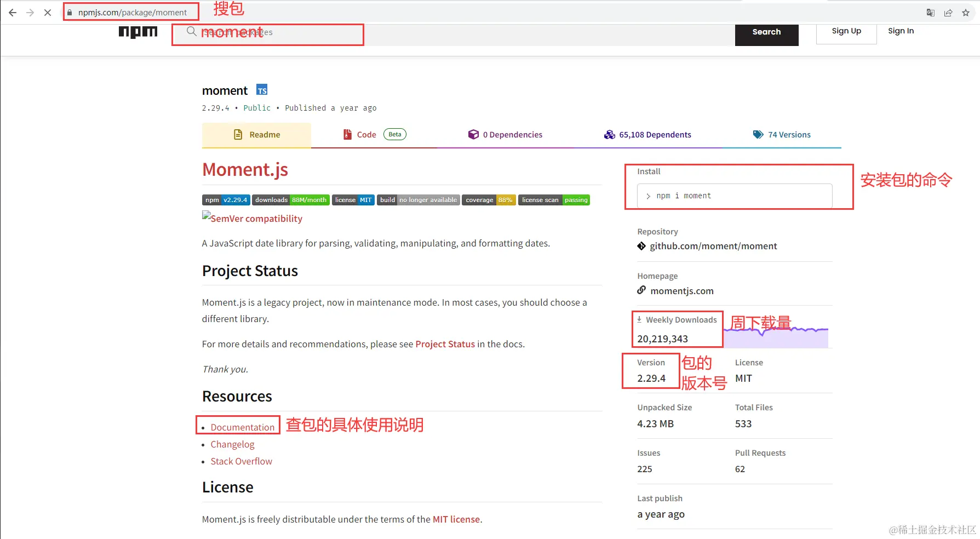Open the Readme tab

[256, 135]
